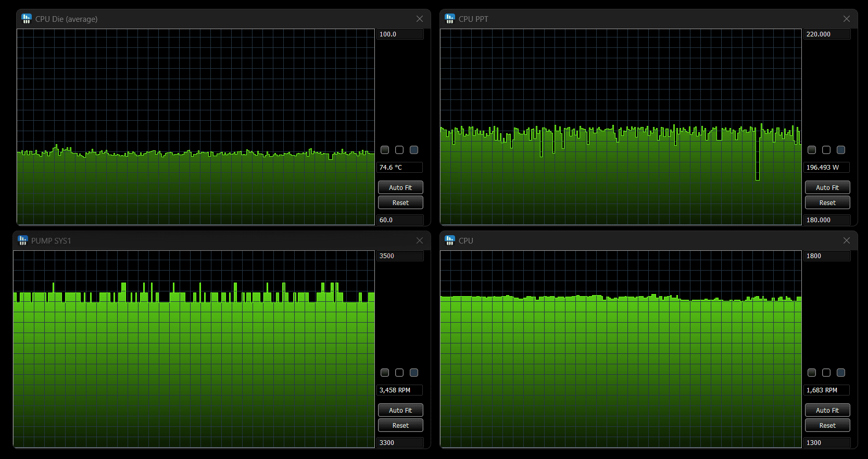Image resolution: width=868 pixels, height=459 pixels.
Task: Open black background color swatch in CPU fan window
Action: 826,373
